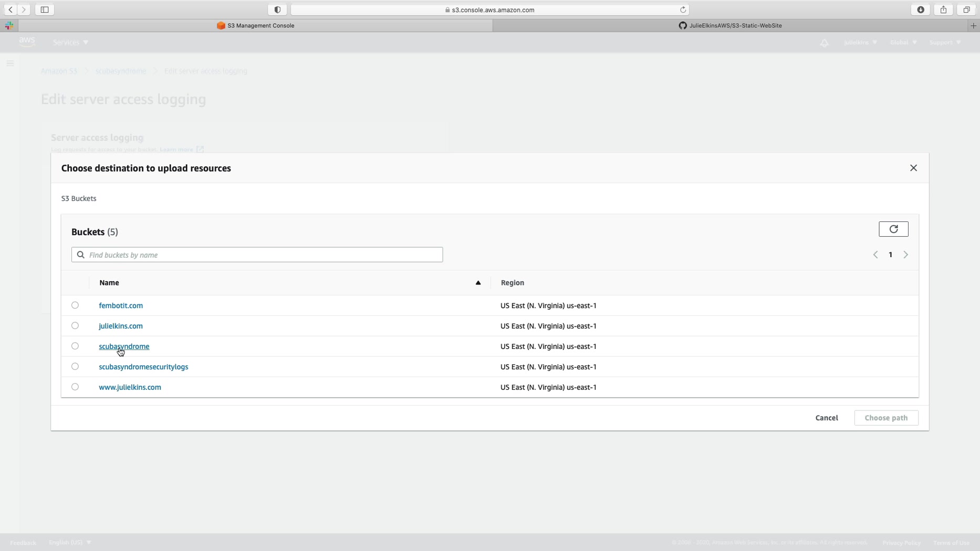Show the Safari tab overview
This screenshot has height=551, width=980.
(966, 9)
